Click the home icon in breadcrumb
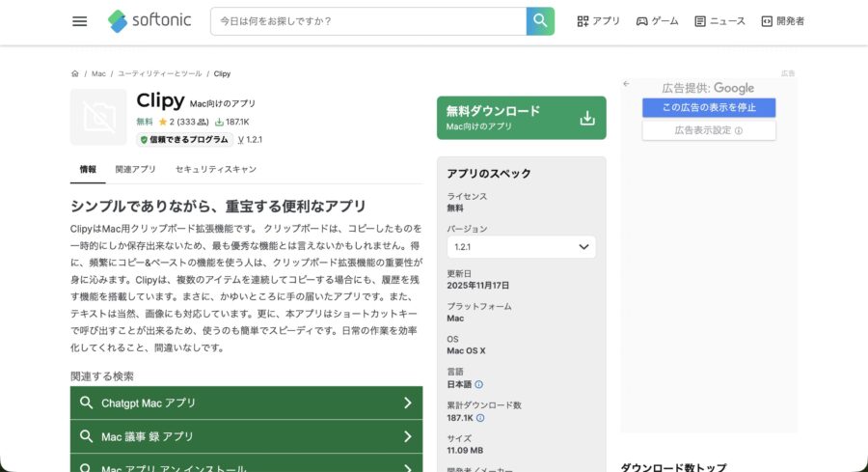Screen dimensions: 868x472 (x=75, y=73)
